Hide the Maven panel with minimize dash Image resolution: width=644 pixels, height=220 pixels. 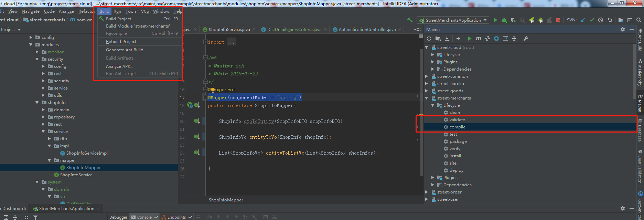pyautogui.click(x=632, y=29)
